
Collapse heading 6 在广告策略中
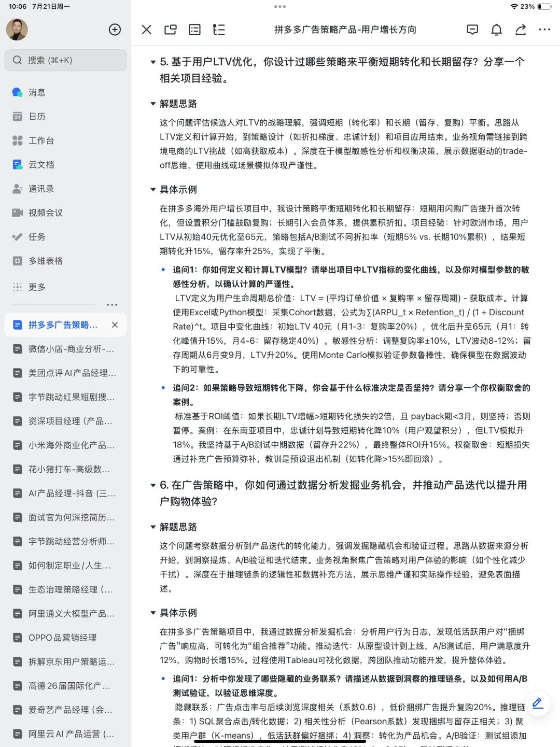(153, 486)
